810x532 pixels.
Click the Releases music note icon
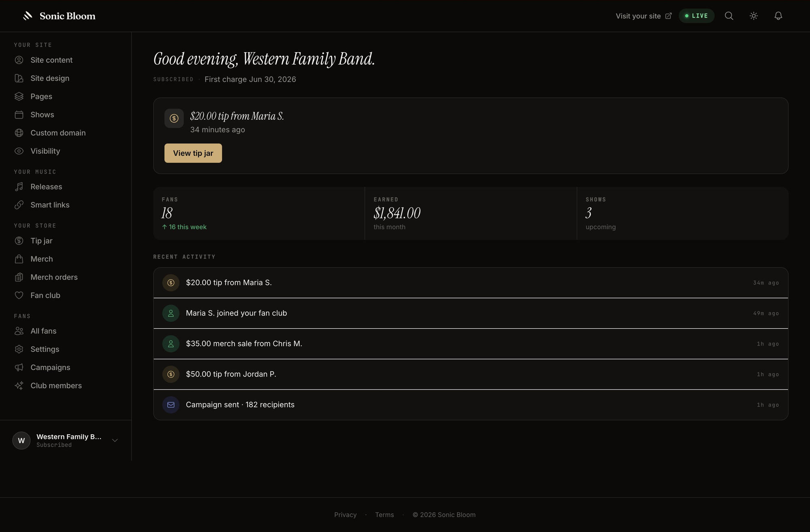tap(19, 187)
